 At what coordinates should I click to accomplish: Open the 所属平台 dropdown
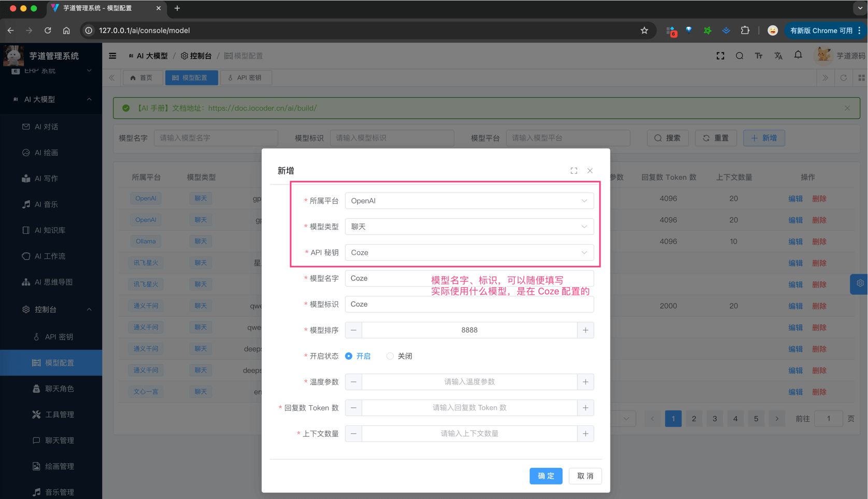[469, 201]
